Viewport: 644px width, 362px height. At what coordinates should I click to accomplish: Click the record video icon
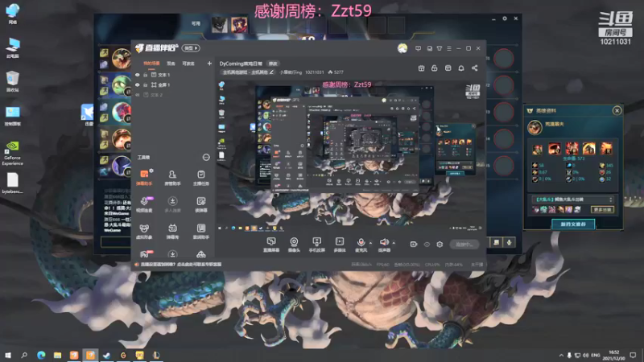[x=414, y=245]
